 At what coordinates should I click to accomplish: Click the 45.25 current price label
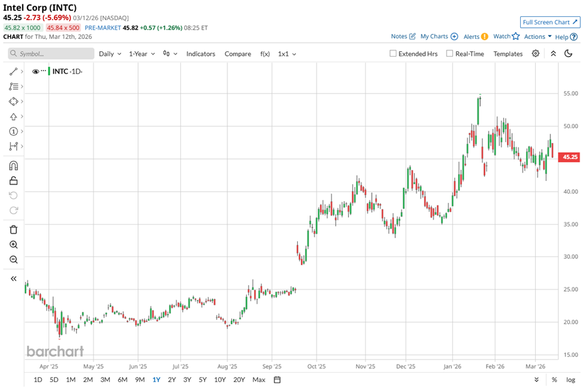[x=570, y=157]
